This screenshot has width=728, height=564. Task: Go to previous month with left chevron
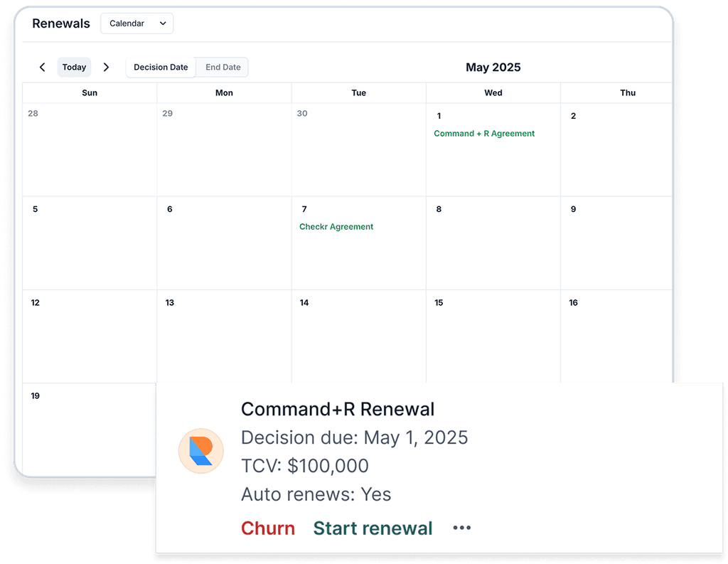[x=42, y=68]
